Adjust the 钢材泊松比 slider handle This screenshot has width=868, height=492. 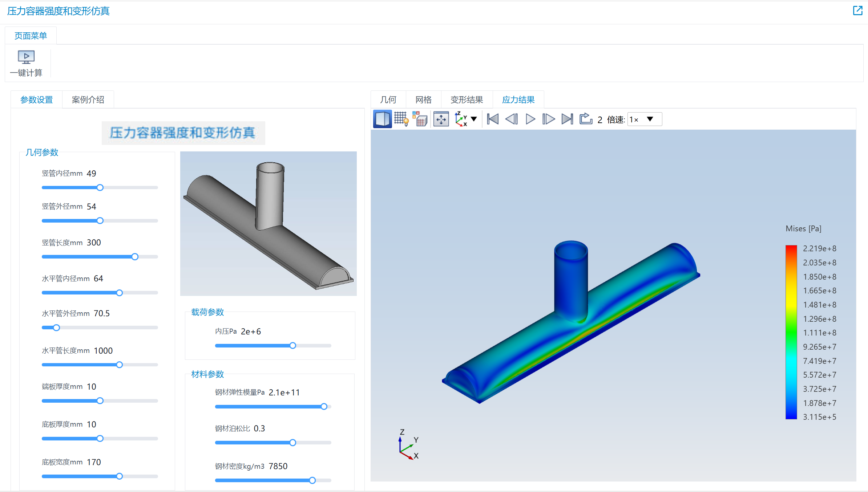pos(292,443)
